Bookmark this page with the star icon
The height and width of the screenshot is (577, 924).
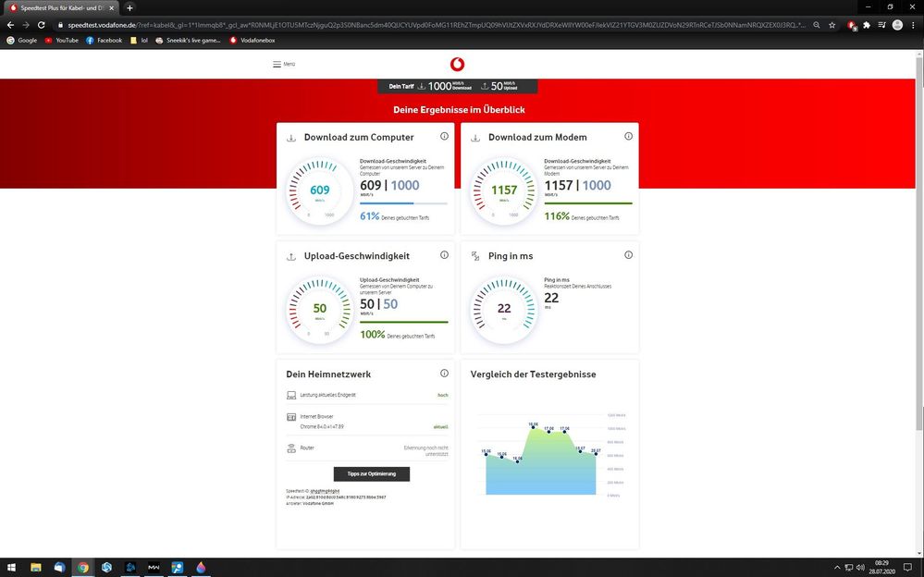tap(832, 25)
